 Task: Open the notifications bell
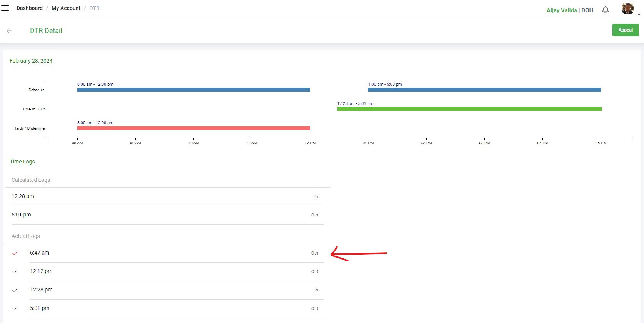[x=605, y=10]
